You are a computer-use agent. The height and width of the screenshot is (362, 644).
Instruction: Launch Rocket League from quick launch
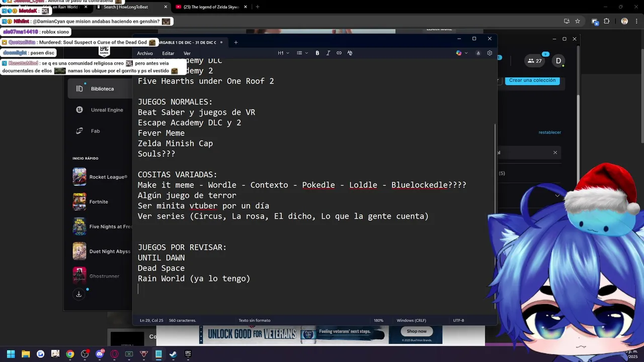pos(101,177)
